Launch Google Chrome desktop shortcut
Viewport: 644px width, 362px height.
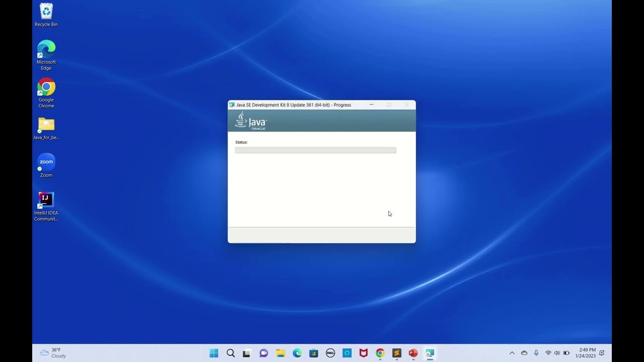pos(46,93)
